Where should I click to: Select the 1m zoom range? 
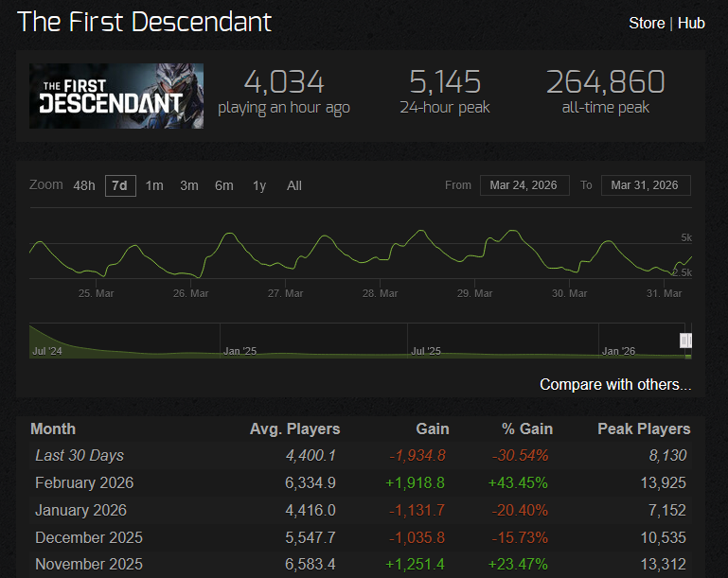click(154, 185)
